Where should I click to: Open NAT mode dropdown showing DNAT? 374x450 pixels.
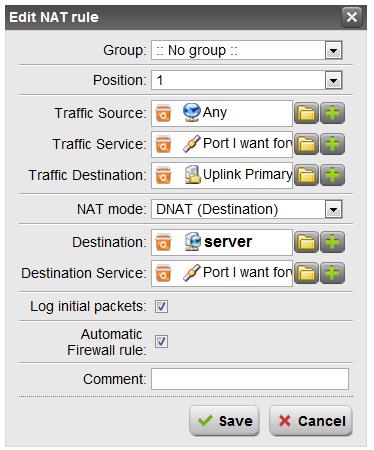click(247, 209)
